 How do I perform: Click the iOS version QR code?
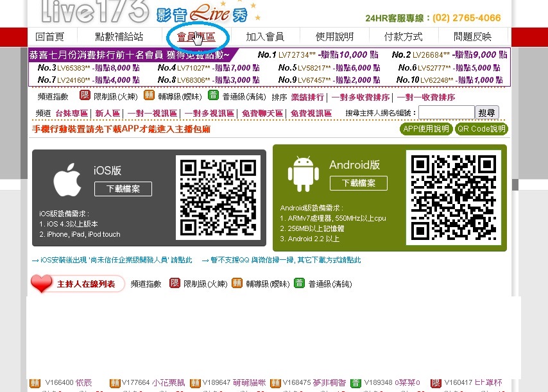click(x=218, y=198)
